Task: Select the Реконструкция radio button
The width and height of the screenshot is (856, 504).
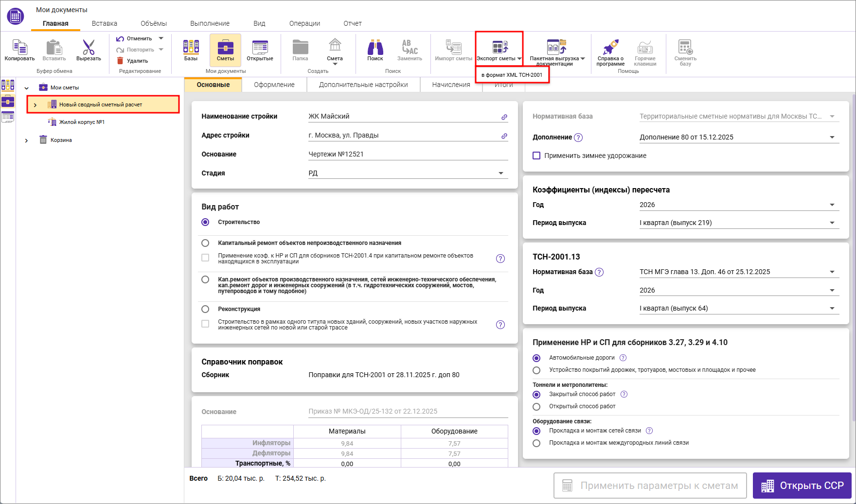Action: (205, 309)
